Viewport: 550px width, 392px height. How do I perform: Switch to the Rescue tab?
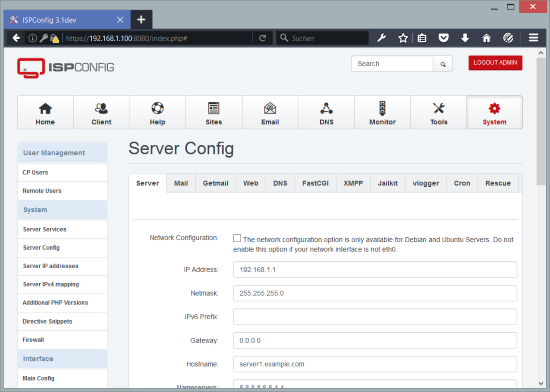pyautogui.click(x=498, y=183)
